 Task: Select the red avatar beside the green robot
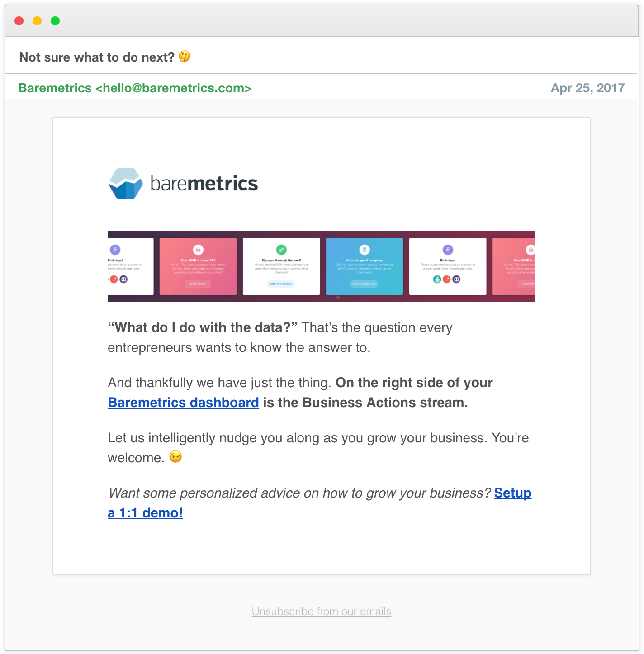tap(446, 279)
